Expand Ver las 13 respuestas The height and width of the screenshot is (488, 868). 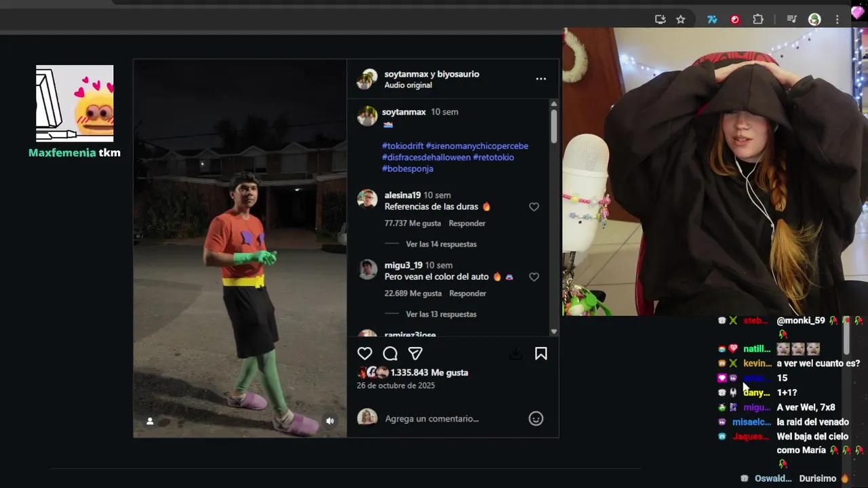pos(441,314)
